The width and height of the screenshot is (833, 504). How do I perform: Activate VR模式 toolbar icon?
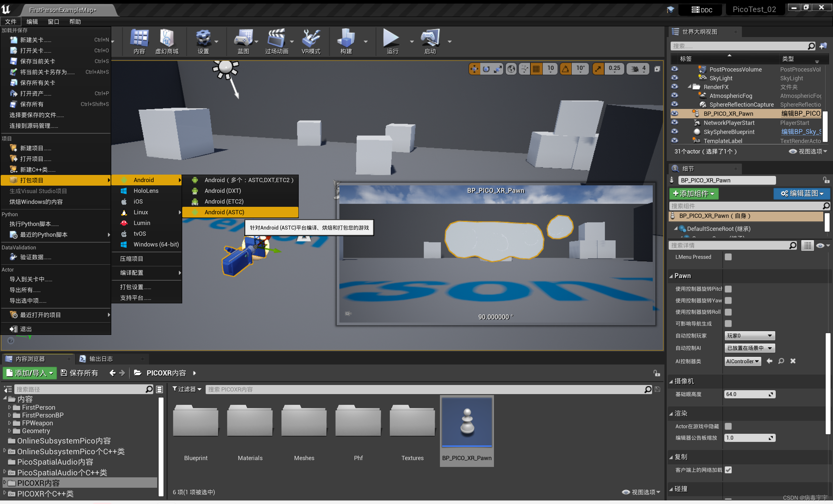pyautogui.click(x=311, y=41)
